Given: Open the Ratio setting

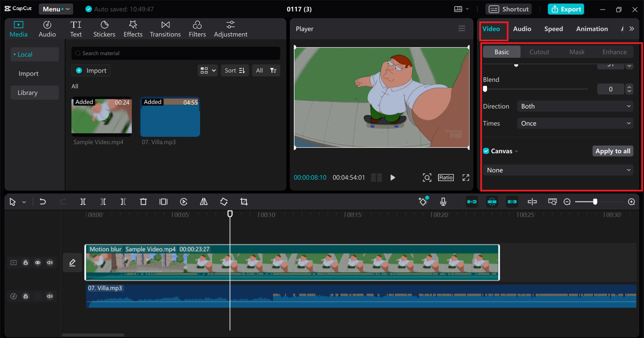Looking at the screenshot, I should 446,178.
